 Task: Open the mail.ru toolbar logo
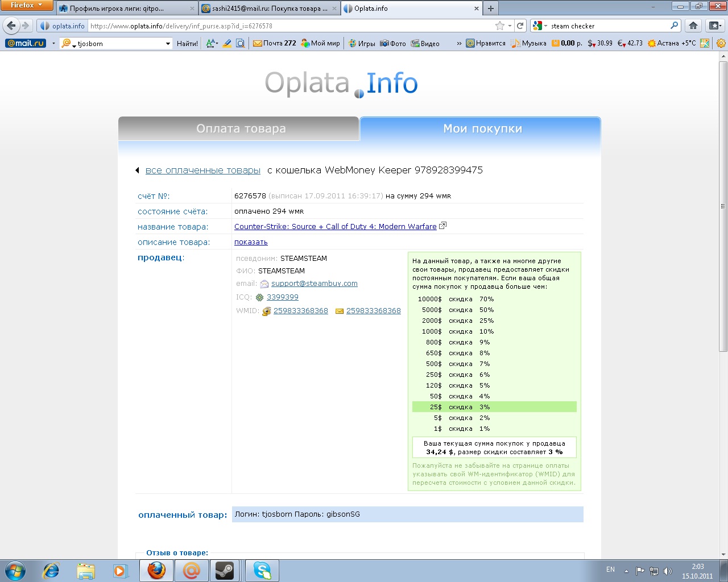pos(25,43)
